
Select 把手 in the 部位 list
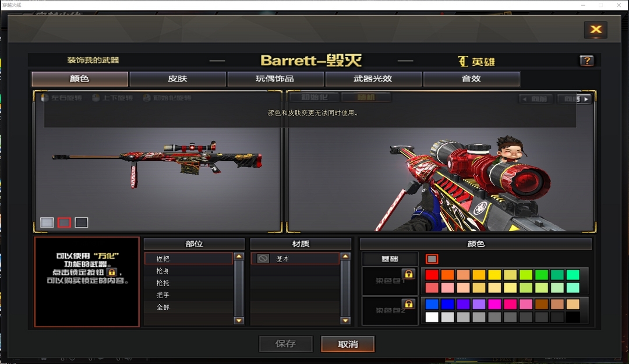(189, 295)
